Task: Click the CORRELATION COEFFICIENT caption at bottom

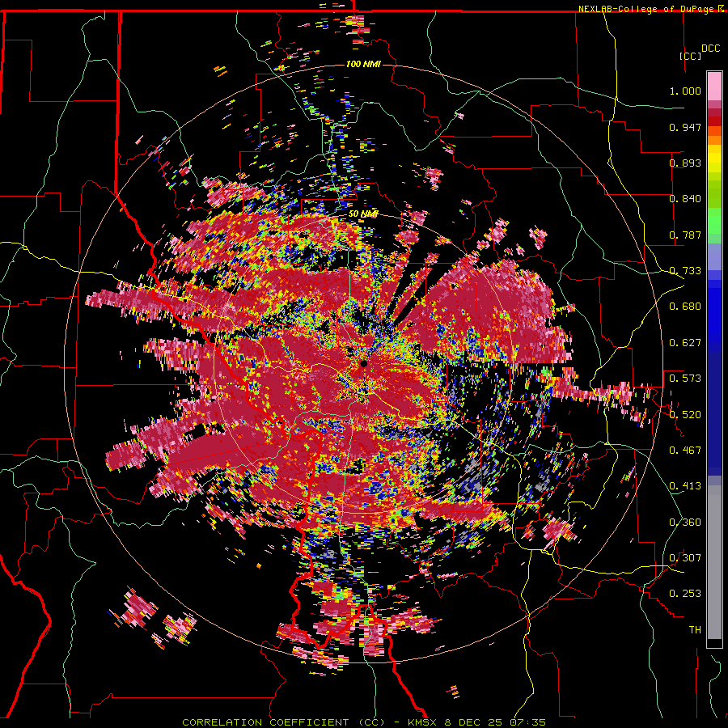Action: (x=363, y=722)
